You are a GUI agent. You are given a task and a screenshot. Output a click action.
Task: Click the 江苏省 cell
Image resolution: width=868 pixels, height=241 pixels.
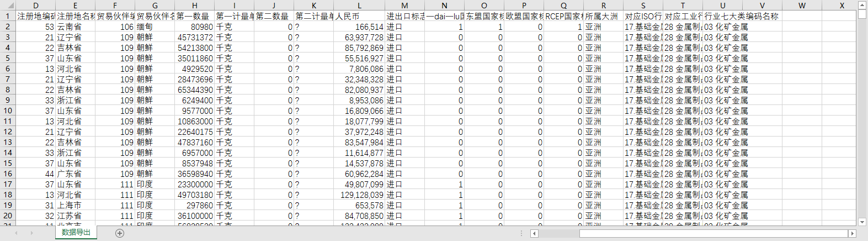76,216
